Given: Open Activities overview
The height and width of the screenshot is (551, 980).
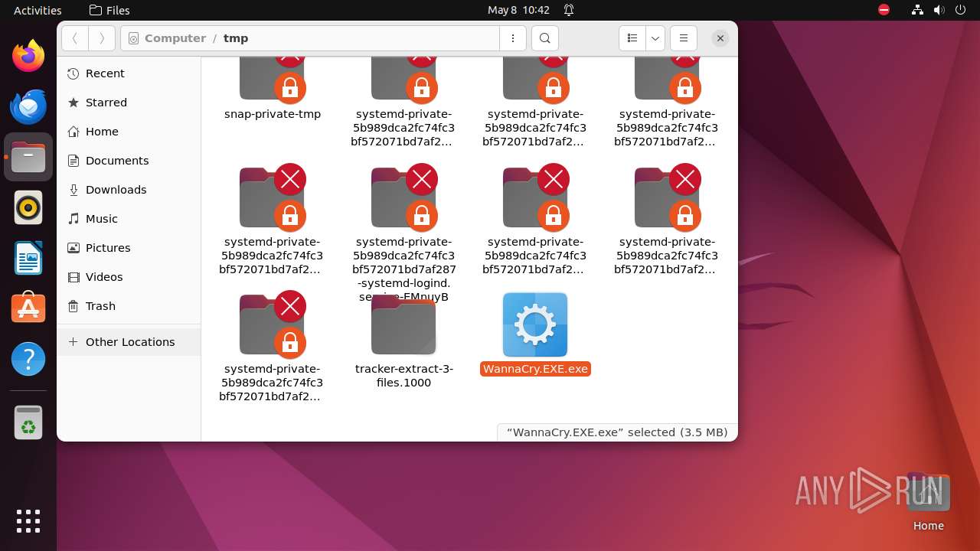Looking at the screenshot, I should tap(38, 10).
